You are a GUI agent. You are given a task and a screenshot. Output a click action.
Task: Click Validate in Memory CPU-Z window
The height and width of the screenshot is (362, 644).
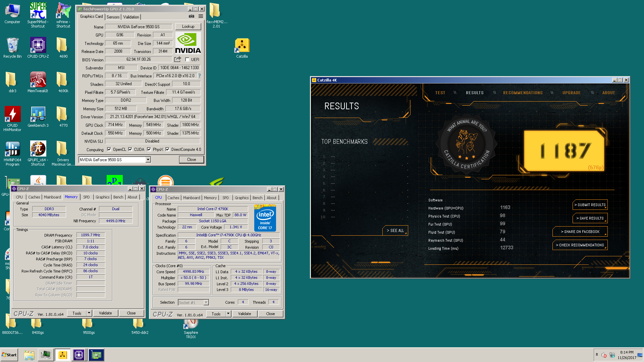pyautogui.click(x=105, y=313)
